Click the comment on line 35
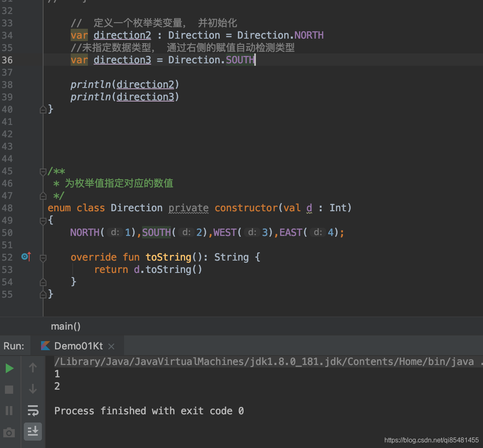 (183, 48)
